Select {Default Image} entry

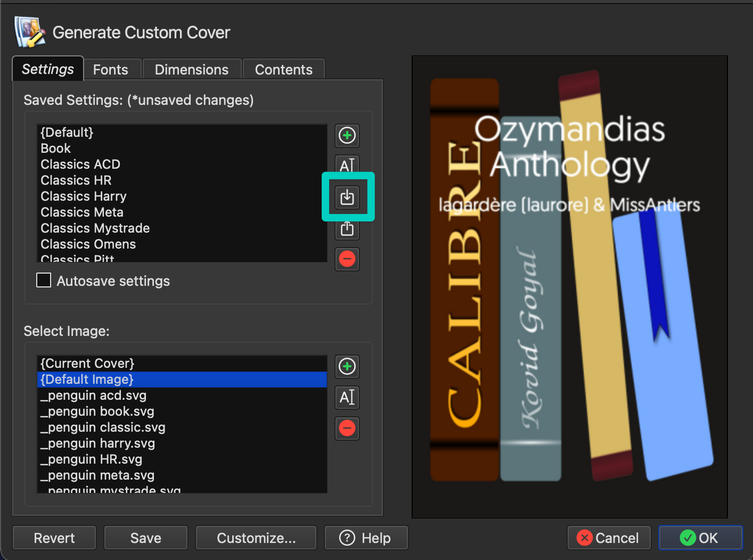pos(182,380)
